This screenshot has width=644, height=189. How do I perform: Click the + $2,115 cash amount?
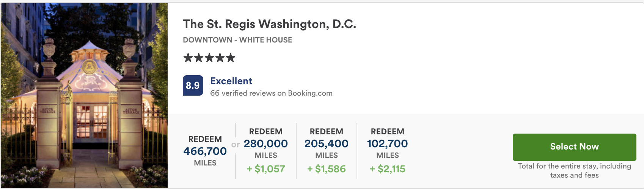click(x=388, y=169)
